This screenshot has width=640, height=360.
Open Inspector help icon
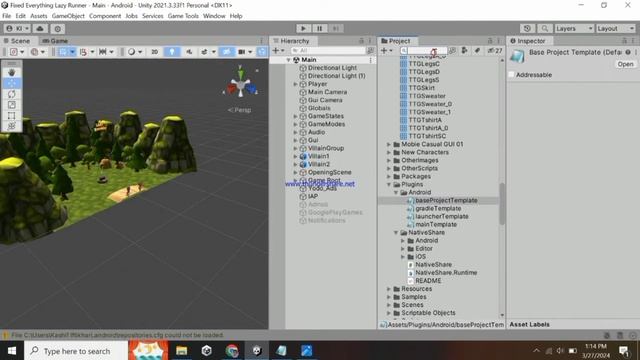tap(628, 52)
